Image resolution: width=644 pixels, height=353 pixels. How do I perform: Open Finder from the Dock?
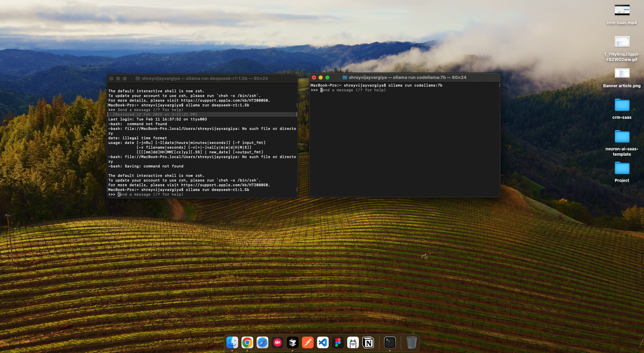click(232, 343)
